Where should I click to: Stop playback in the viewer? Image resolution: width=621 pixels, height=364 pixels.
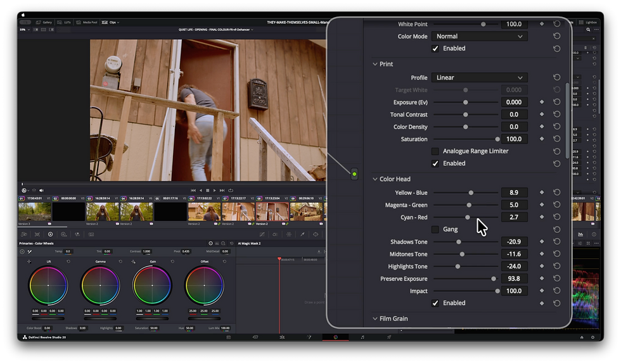tap(208, 191)
